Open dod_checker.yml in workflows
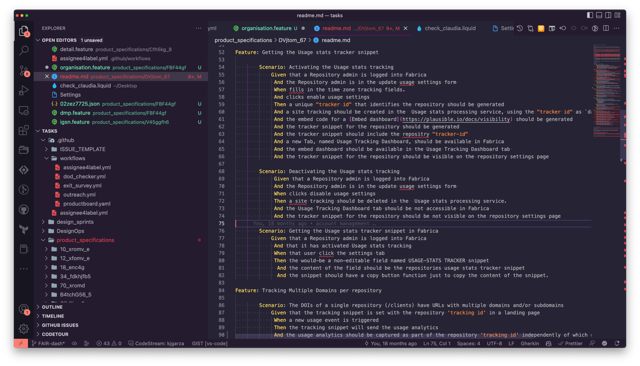 click(84, 176)
